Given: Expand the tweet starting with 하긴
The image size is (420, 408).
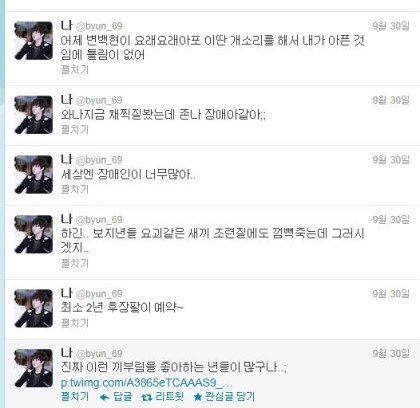Looking at the screenshot, I should point(75,263).
